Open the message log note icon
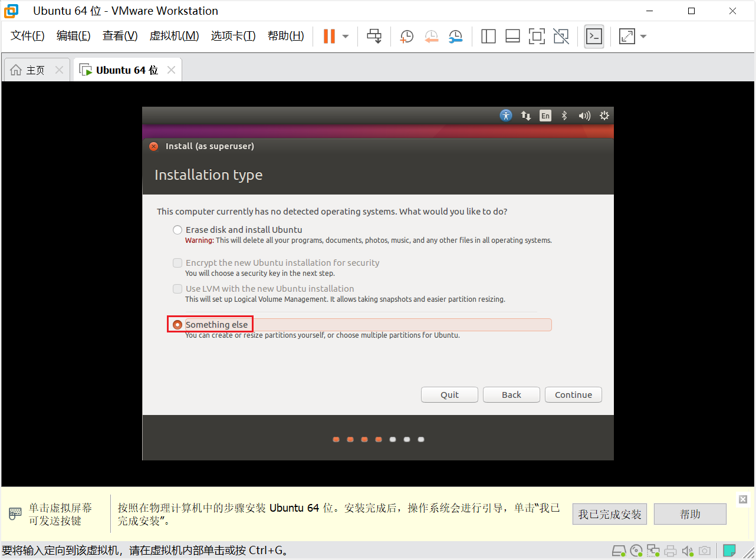Viewport: 756px width, 560px height. (x=729, y=551)
